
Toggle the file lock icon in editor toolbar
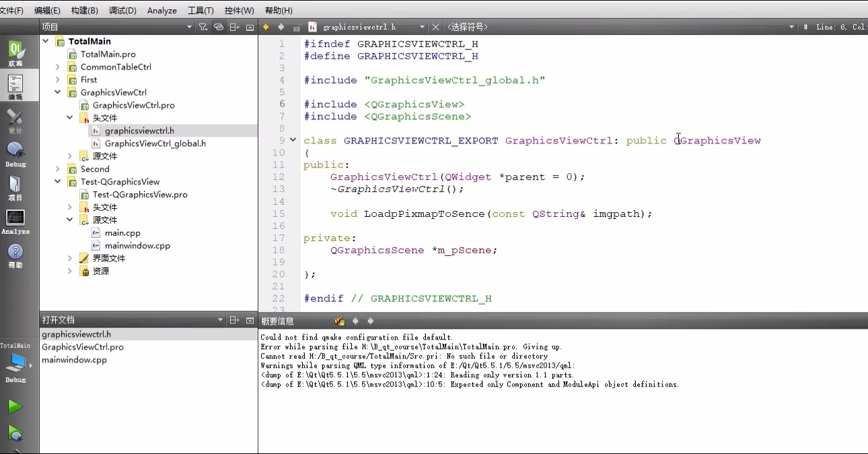297,28
